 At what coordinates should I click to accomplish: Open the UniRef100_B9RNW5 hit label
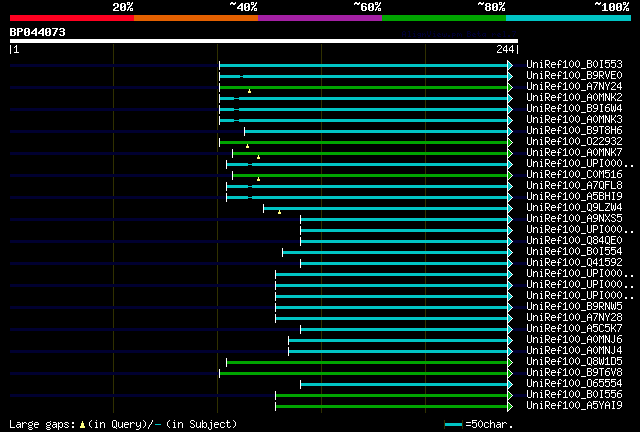574,307
